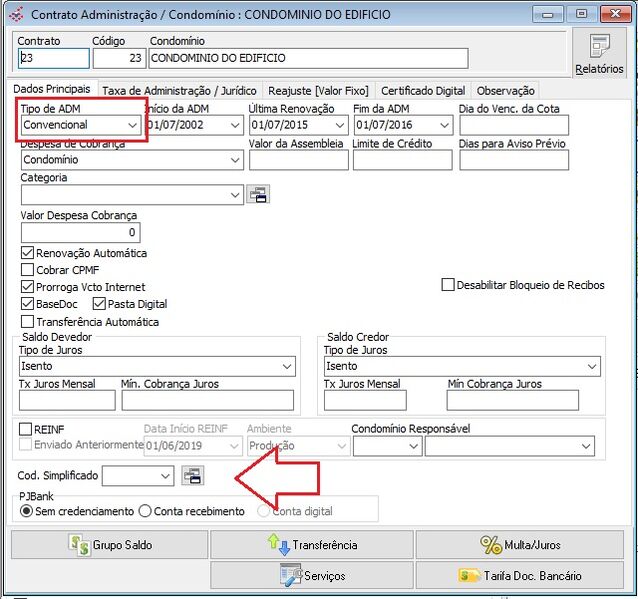The image size is (638, 599).
Task: Click the Valor Despesa Cobrança field
Action: [80, 233]
